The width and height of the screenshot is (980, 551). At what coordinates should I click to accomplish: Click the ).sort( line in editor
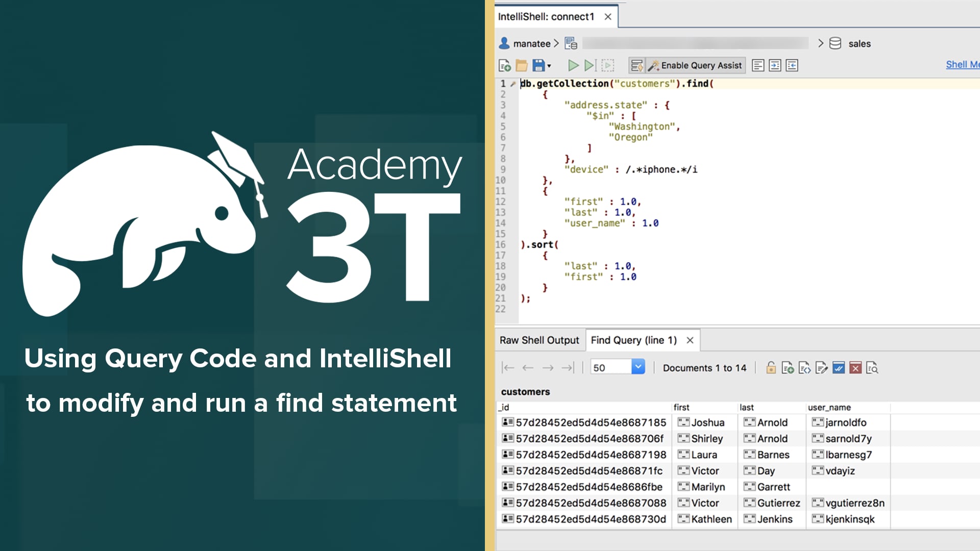click(540, 245)
